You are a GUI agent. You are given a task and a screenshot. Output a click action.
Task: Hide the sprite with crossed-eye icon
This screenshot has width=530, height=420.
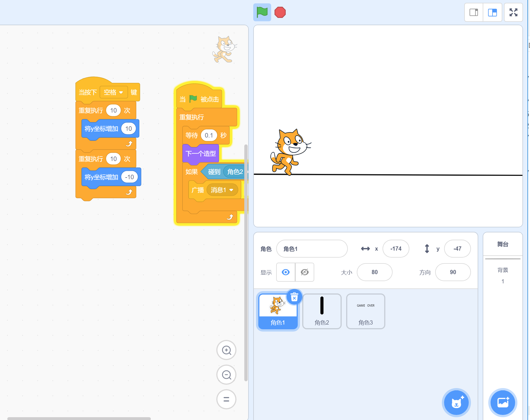305,272
